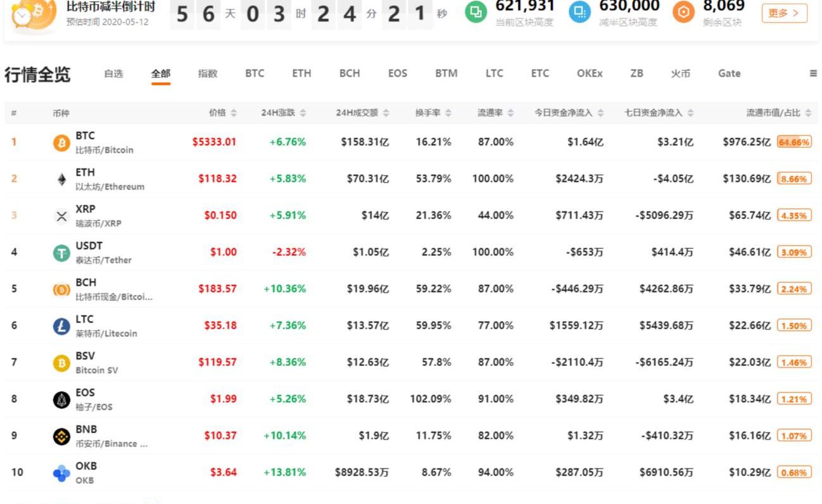Screen dimensions: 822x504
Task: Sort by 24H涨跌 column
Action: [x=303, y=113]
